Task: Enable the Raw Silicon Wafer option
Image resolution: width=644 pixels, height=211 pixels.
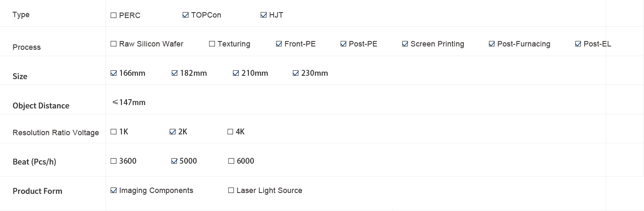Action: click(114, 44)
